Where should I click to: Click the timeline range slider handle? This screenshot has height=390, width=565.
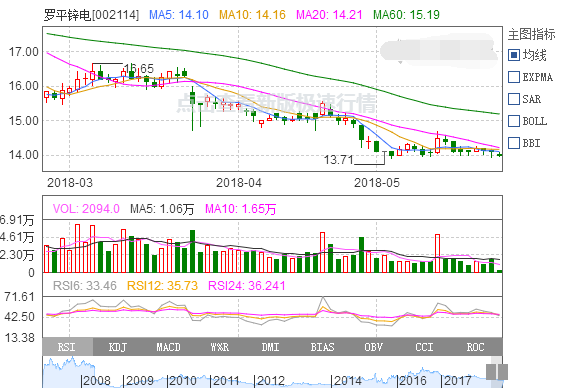pos(497,372)
